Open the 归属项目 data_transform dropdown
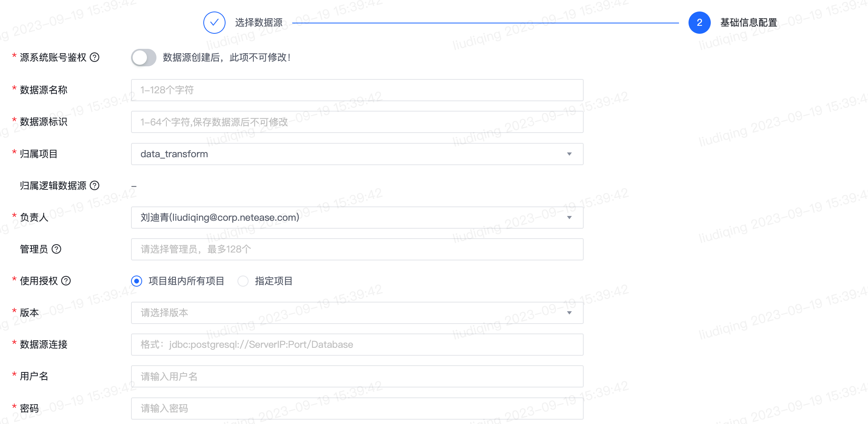 [x=357, y=154]
